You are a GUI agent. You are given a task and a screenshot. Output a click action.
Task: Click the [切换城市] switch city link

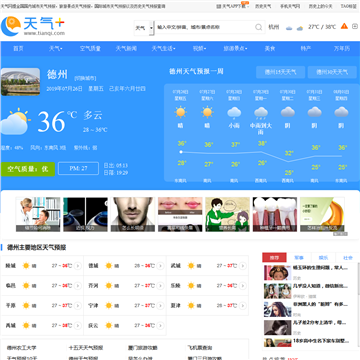[x=85, y=78]
